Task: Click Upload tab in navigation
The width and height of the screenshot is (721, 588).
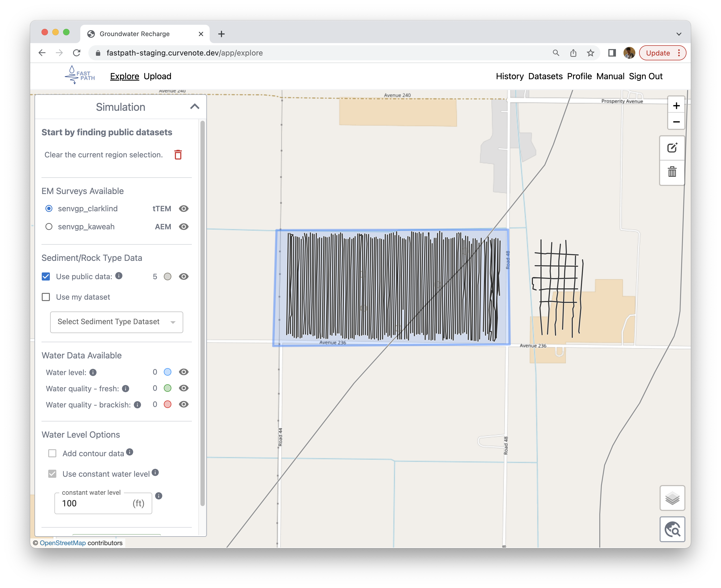Action: [x=158, y=77]
